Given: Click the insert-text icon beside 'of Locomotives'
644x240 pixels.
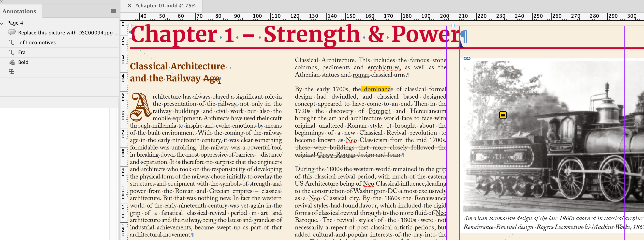Looking at the screenshot, I should (x=12, y=42).
